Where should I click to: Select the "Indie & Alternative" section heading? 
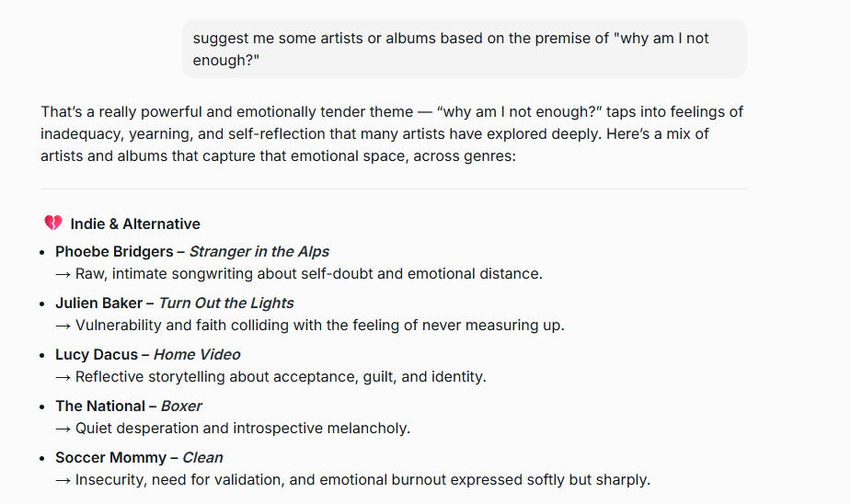tap(135, 223)
